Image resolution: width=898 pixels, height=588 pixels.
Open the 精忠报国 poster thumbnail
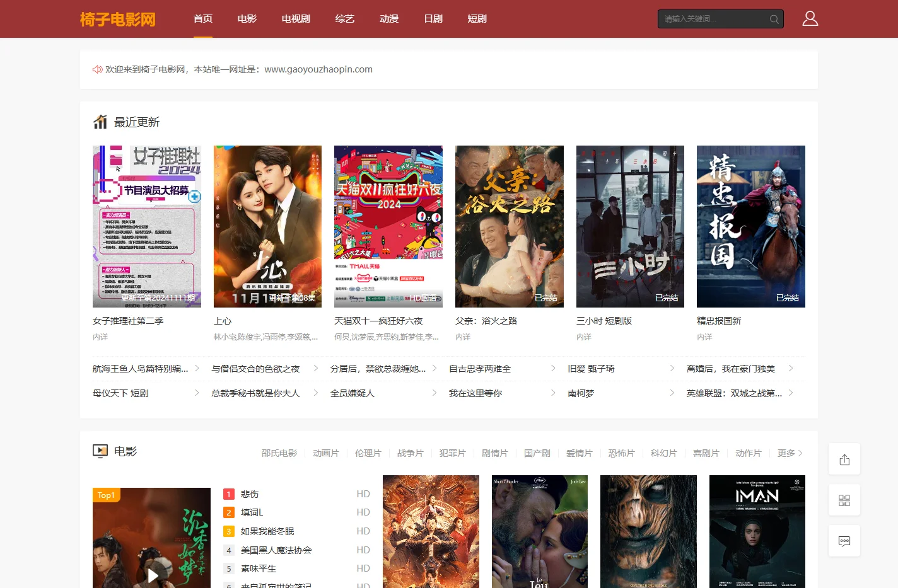click(x=751, y=226)
